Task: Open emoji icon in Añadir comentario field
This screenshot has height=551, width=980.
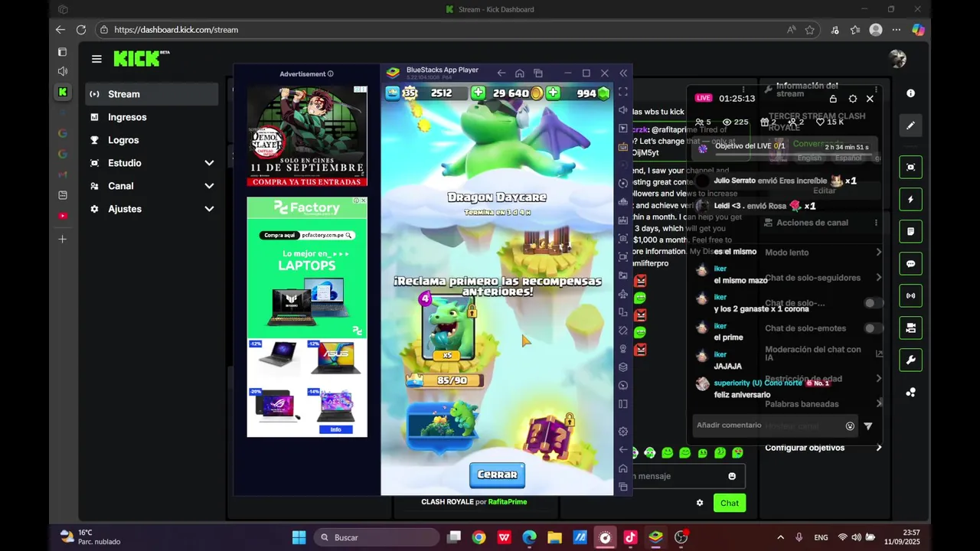Action: 850,426
